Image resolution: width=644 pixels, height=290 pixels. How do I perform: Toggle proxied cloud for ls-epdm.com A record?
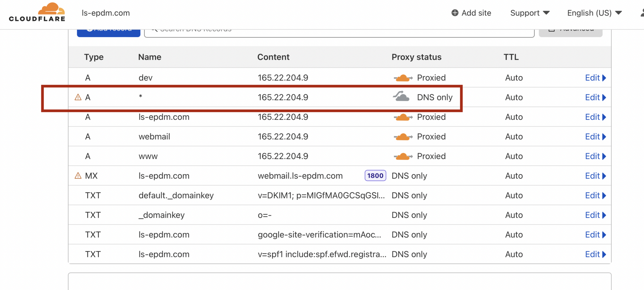(403, 117)
